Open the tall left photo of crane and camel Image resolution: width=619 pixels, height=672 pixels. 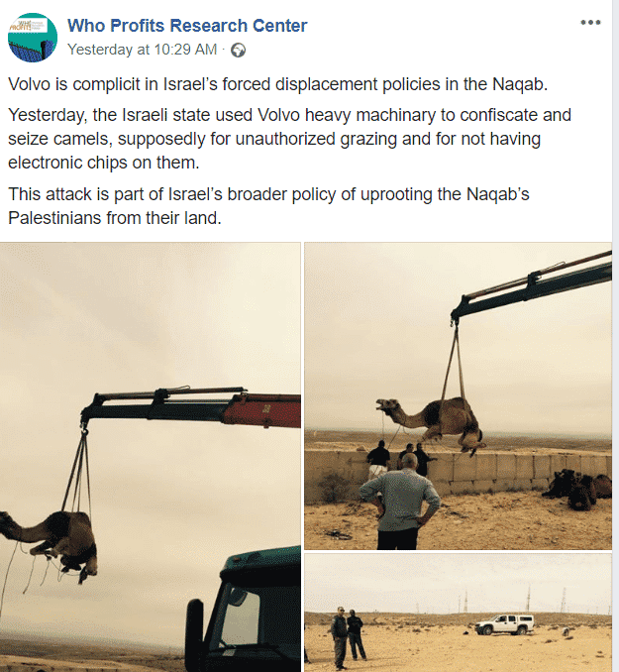(x=150, y=457)
